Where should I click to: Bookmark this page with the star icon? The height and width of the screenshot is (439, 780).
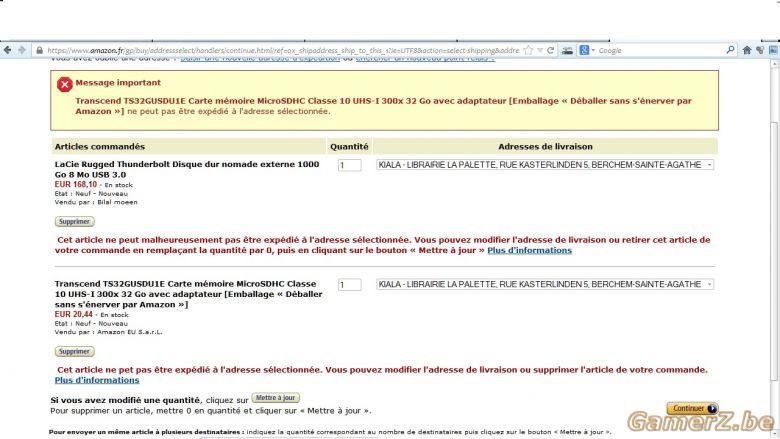(x=528, y=50)
